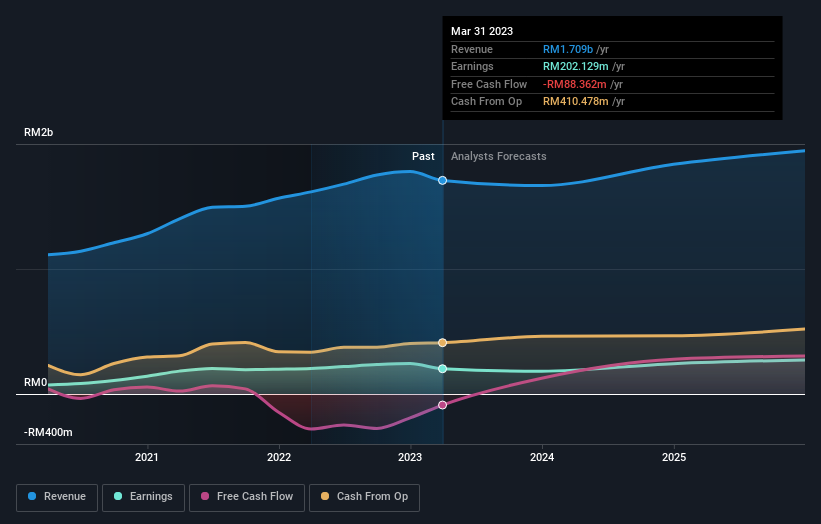This screenshot has height=524, width=821.
Task: Click the 2025 x-axis label
Action: [x=674, y=458]
